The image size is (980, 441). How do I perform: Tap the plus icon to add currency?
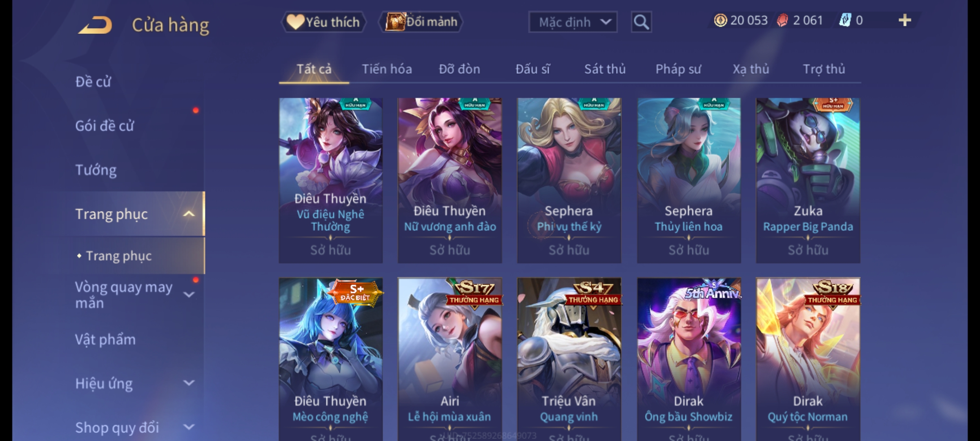point(905,20)
